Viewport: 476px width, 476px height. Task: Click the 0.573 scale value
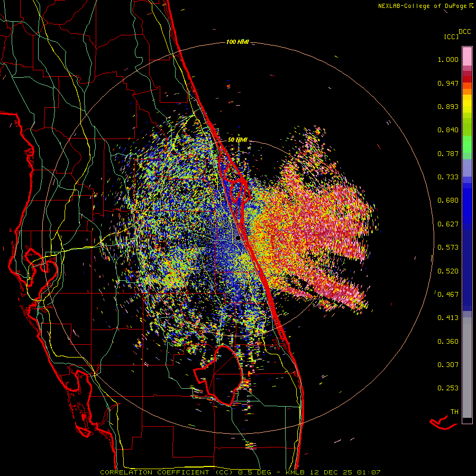tap(448, 248)
